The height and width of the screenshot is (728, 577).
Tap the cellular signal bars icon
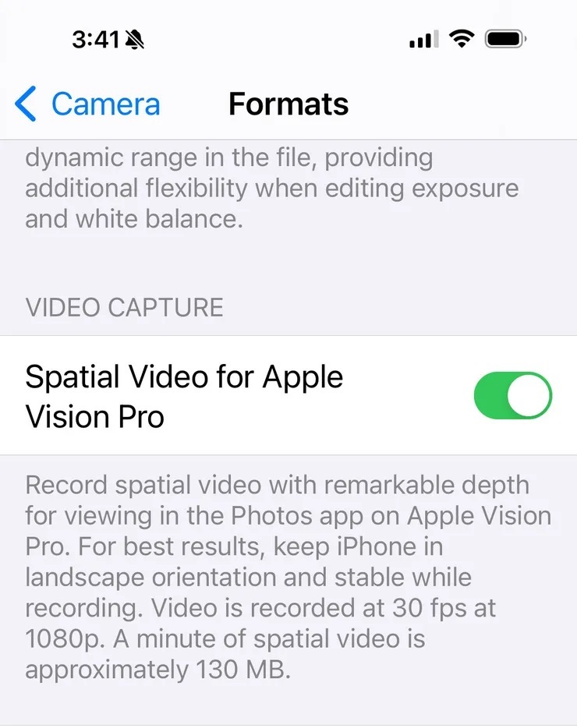pyautogui.click(x=423, y=39)
